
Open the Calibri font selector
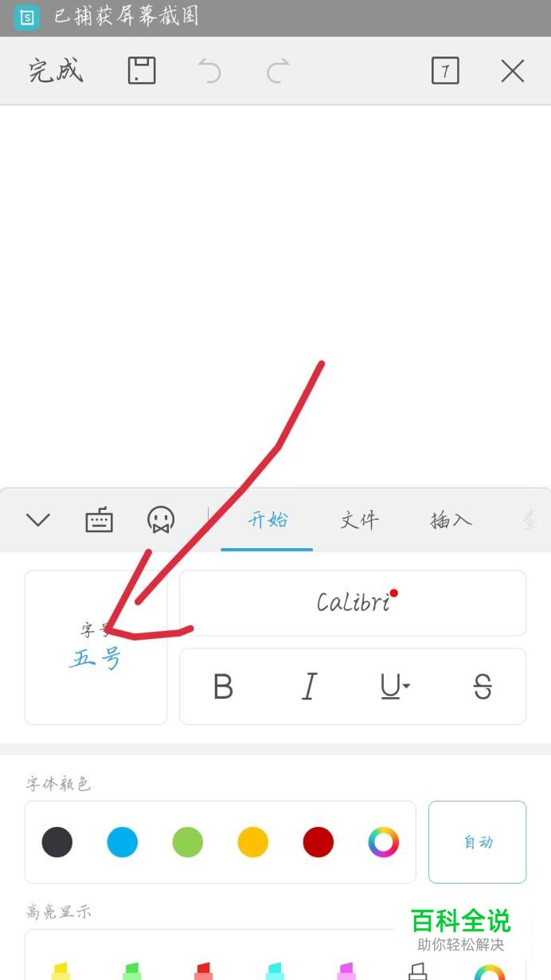click(353, 602)
